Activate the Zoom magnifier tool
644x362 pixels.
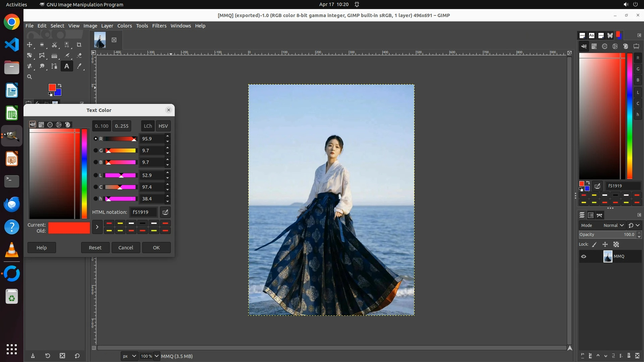(30, 77)
